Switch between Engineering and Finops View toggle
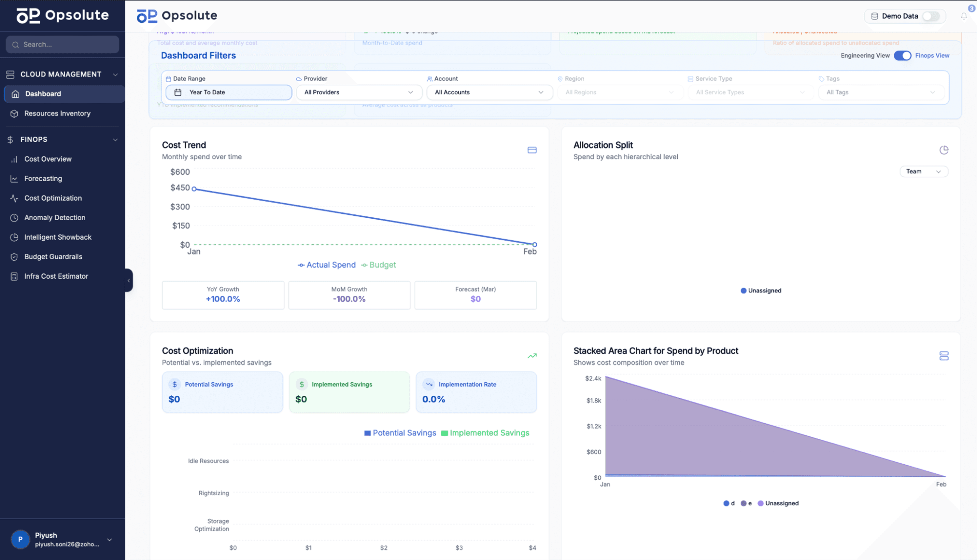Image resolution: width=977 pixels, height=560 pixels. click(902, 55)
